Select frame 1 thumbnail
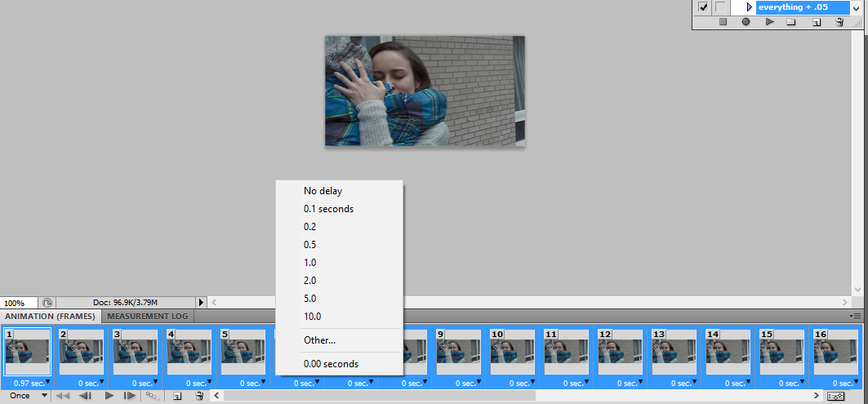This screenshot has width=868, height=404. (28, 352)
